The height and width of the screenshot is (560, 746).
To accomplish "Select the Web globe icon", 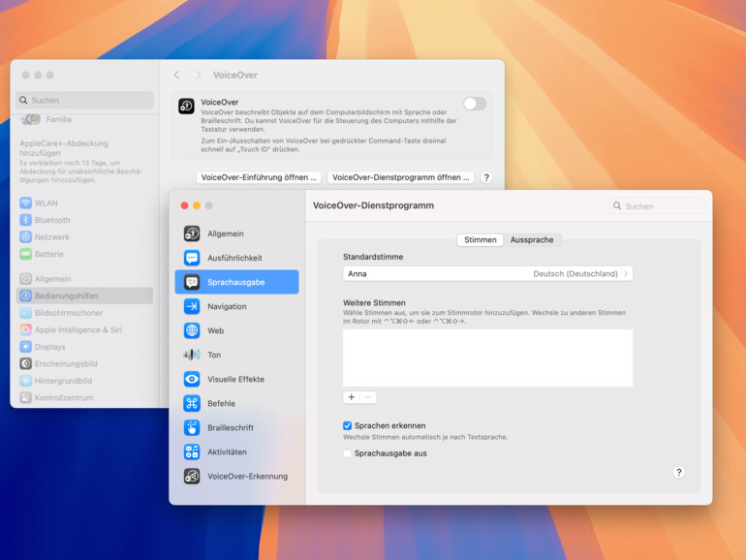I will pyautogui.click(x=192, y=330).
